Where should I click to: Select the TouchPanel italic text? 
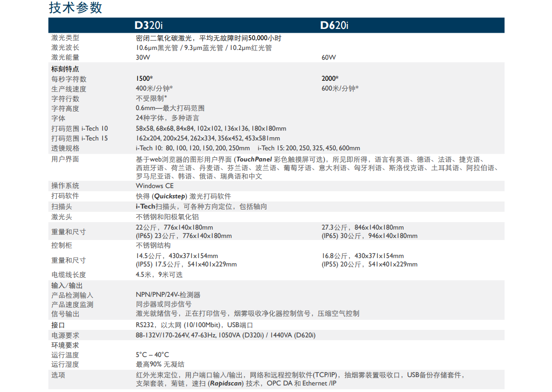point(254,159)
